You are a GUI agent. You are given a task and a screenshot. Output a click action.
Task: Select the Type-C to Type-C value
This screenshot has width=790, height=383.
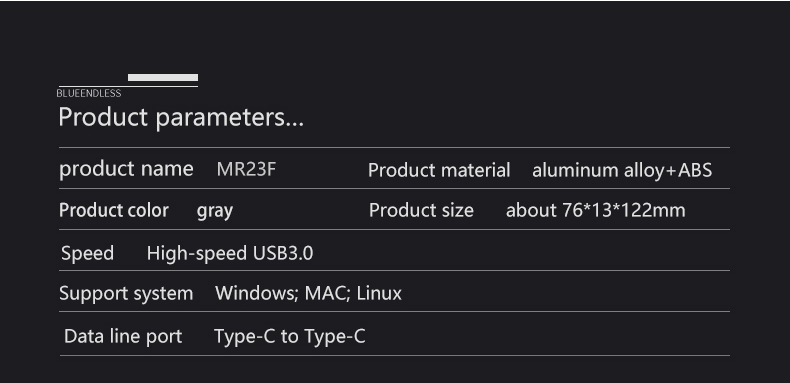(x=290, y=336)
